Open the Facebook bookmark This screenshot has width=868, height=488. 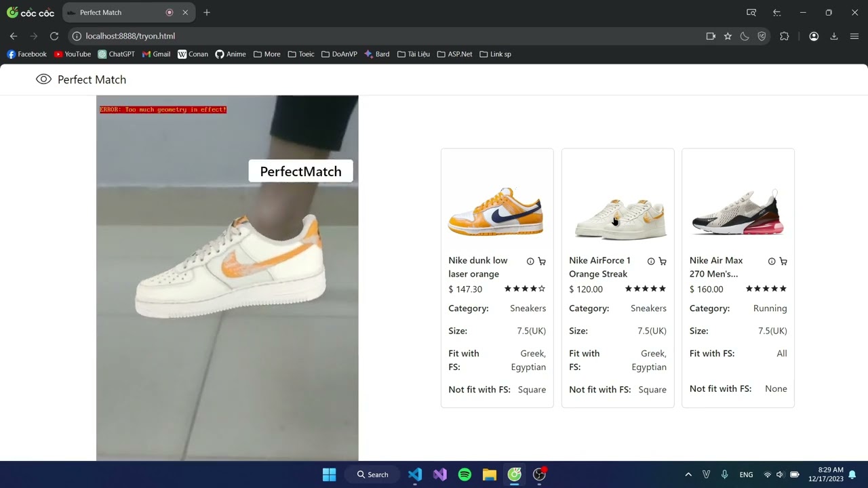[x=26, y=54]
